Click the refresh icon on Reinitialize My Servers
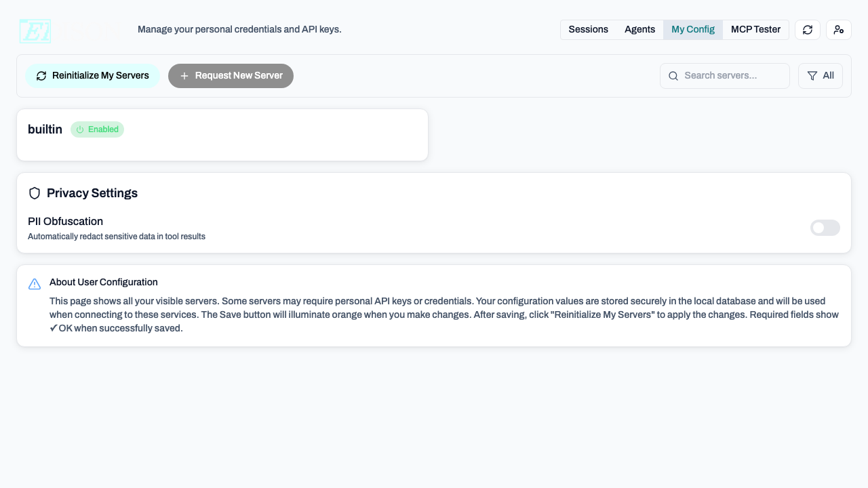Image resolution: width=868 pixels, height=488 pixels. 41,76
